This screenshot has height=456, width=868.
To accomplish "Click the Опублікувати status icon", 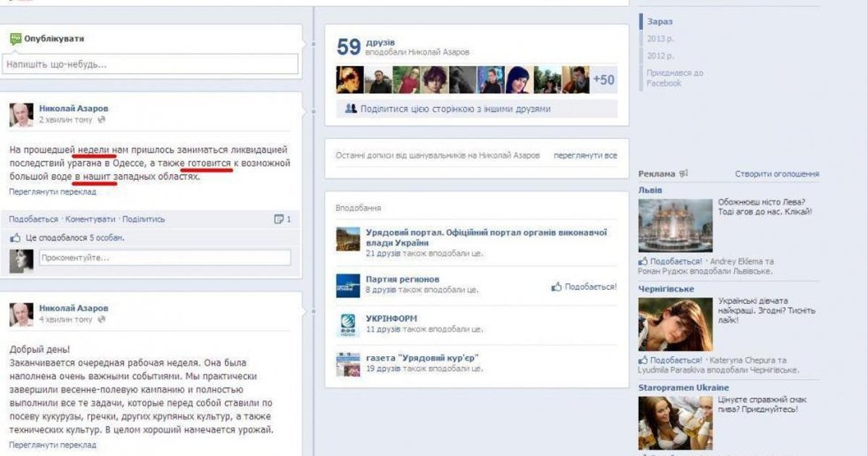I will pos(15,39).
